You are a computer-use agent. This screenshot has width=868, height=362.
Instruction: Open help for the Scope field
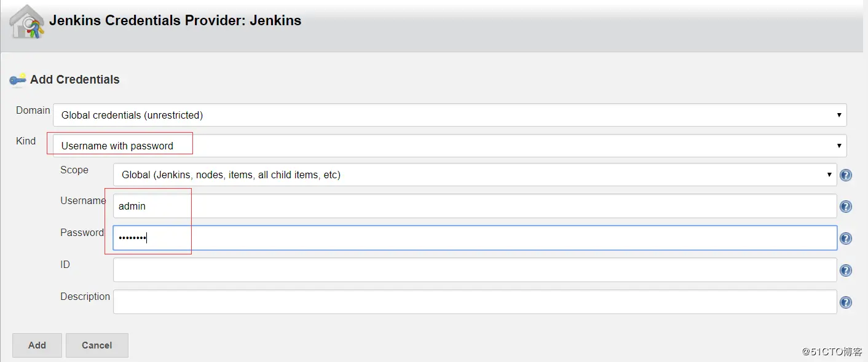coord(846,175)
